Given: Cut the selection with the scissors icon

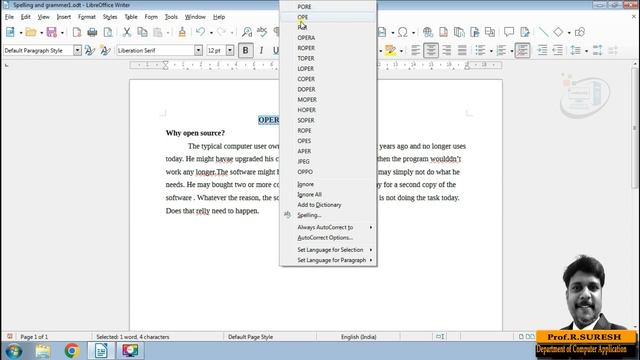Looking at the screenshot, I should point(127,32).
